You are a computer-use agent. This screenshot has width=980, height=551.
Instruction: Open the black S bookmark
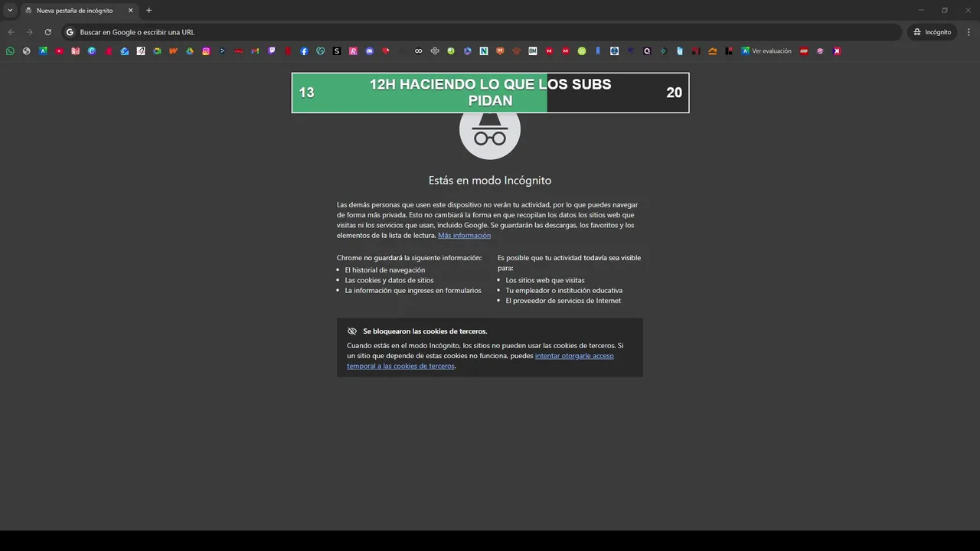337,51
